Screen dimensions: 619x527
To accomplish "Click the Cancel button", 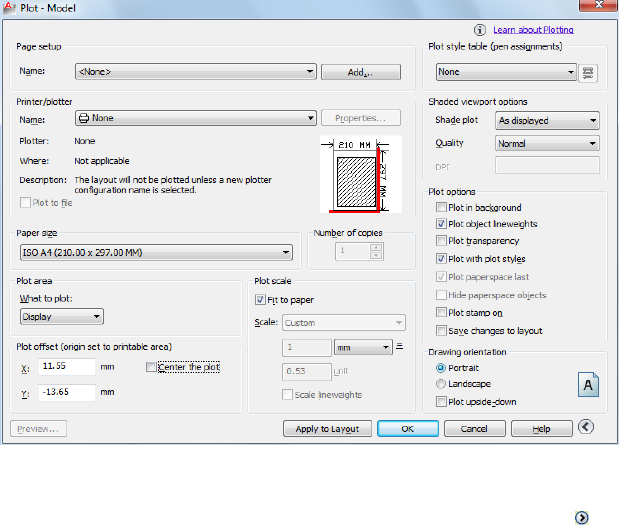I will coord(475,429).
